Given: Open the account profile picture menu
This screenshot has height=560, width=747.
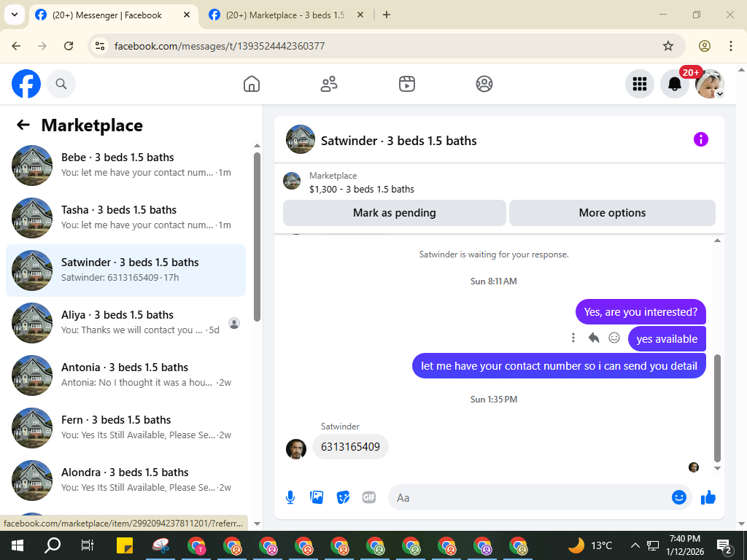Looking at the screenshot, I should pyautogui.click(x=710, y=84).
